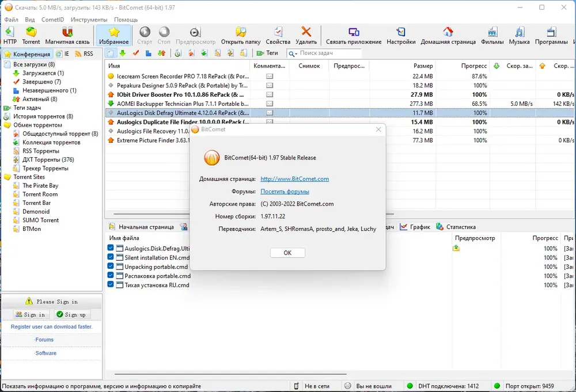Click the file list horizontal scrollbar
The image size is (576, 392).
pos(230,374)
